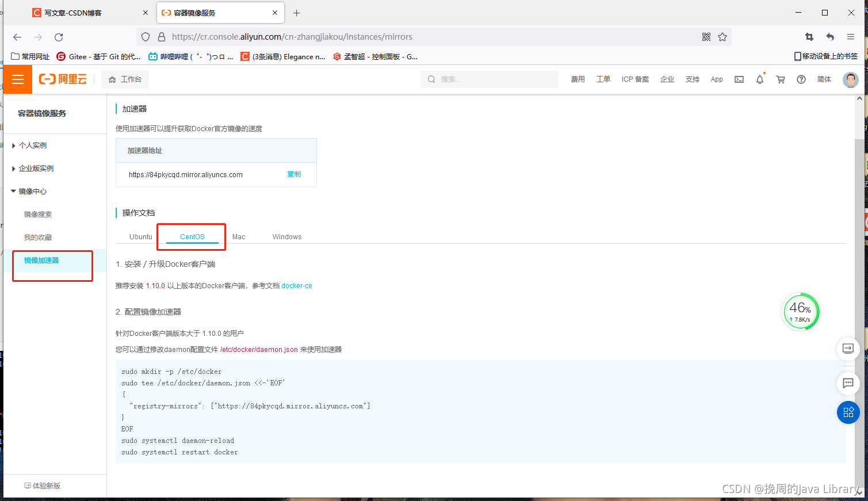Show site security lock info

pos(162,37)
